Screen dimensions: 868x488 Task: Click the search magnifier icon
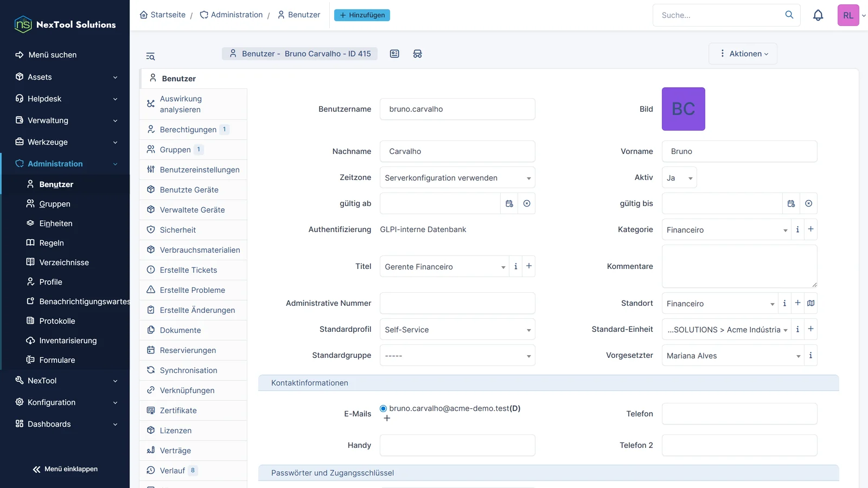789,15
